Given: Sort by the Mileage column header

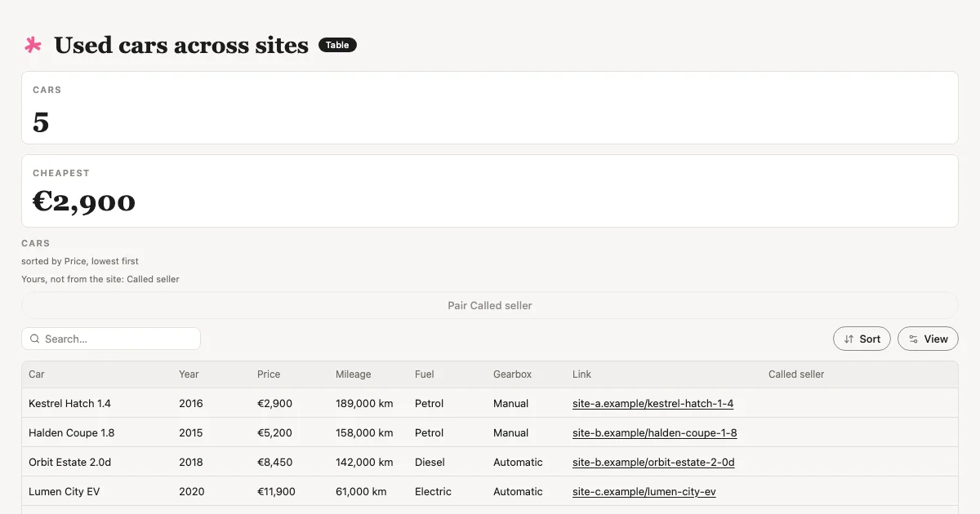Looking at the screenshot, I should pyautogui.click(x=353, y=374).
